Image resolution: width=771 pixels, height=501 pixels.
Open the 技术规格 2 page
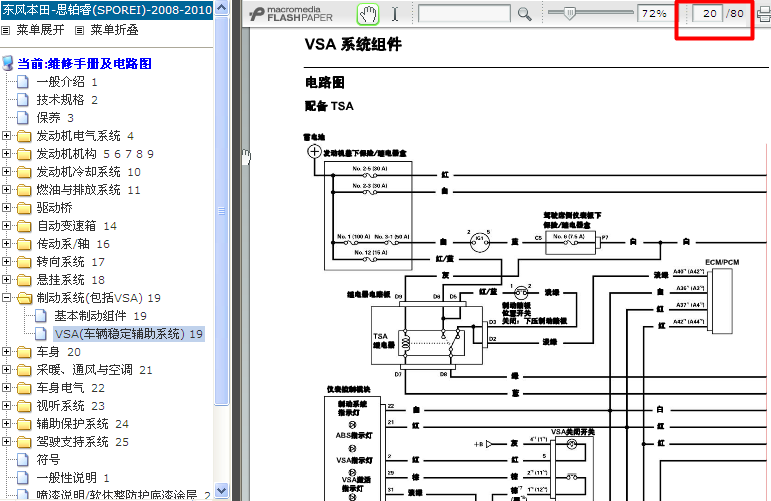(x=67, y=100)
